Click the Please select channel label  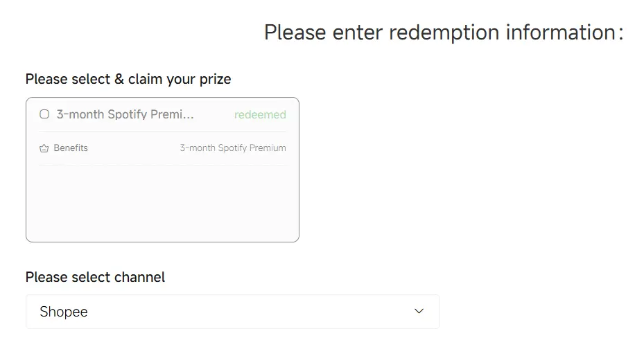click(95, 277)
